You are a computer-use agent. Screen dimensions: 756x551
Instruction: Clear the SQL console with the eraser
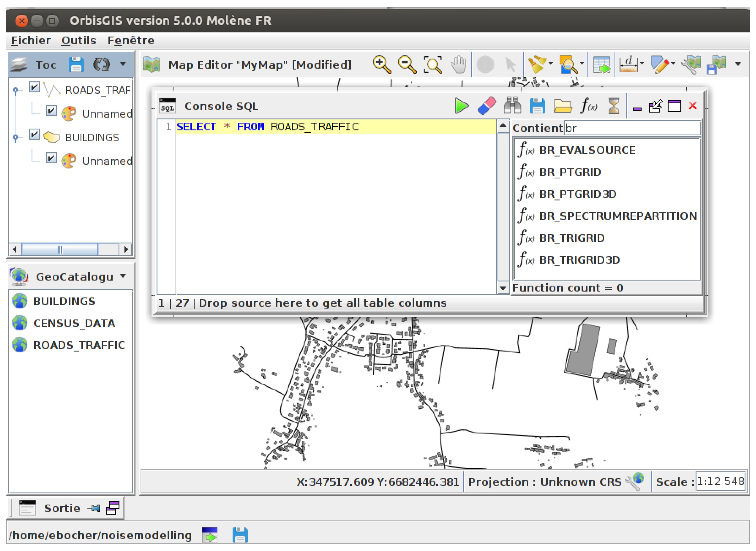coord(487,106)
